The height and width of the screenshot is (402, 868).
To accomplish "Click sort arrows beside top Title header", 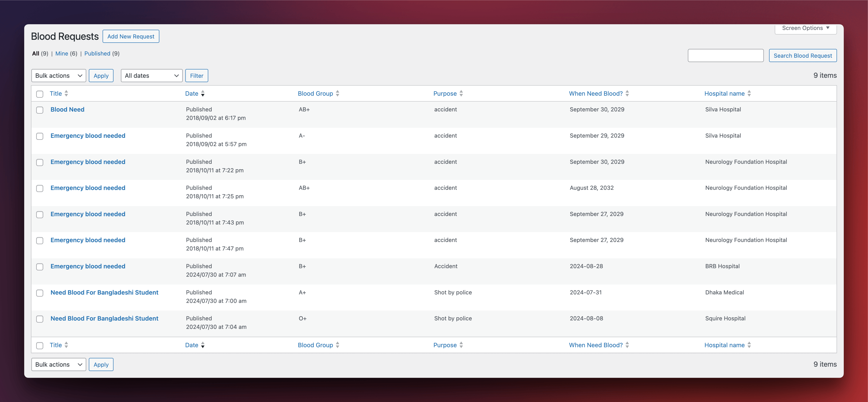I will point(66,93).
